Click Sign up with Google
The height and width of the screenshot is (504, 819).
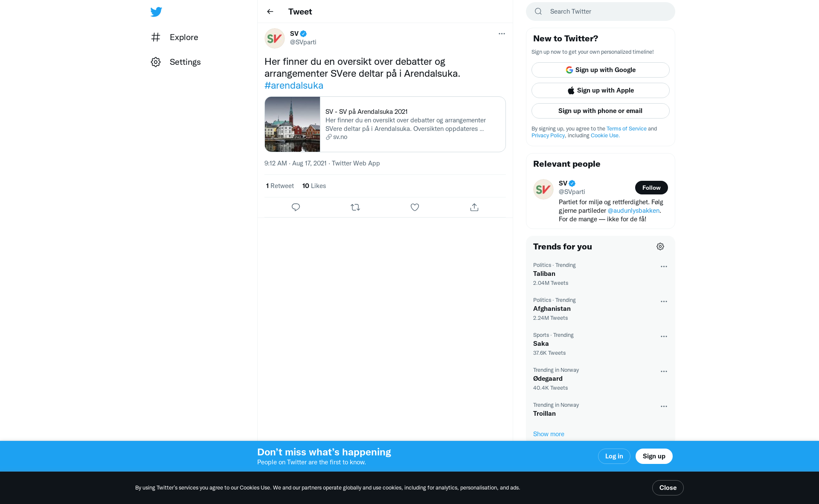600,70
